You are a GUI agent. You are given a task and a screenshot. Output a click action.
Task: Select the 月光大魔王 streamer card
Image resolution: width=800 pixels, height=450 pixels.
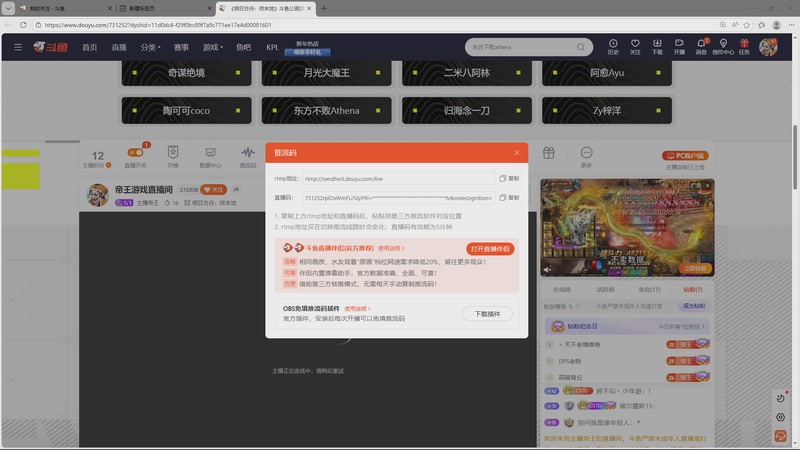[327, 72]
